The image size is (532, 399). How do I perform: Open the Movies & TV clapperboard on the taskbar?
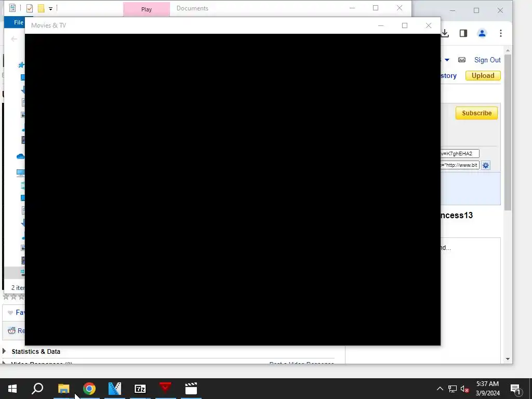tap(191, 389)
